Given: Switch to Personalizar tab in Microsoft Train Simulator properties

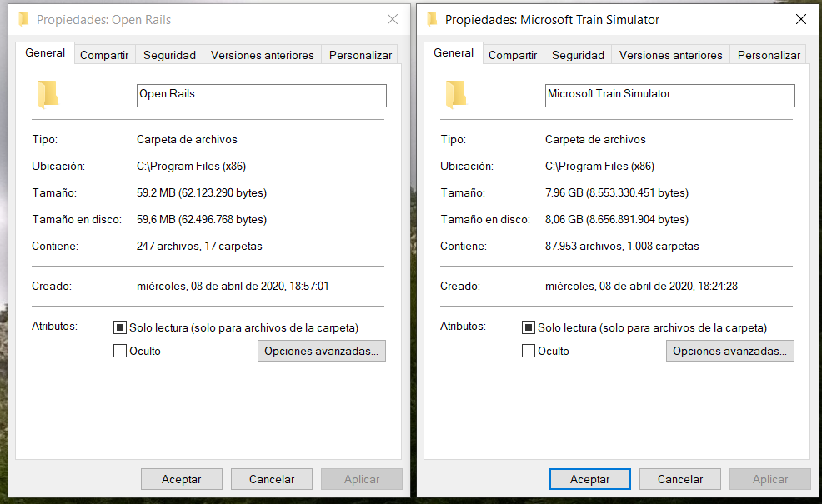Looking at the screenshot, I should point(769,55).
